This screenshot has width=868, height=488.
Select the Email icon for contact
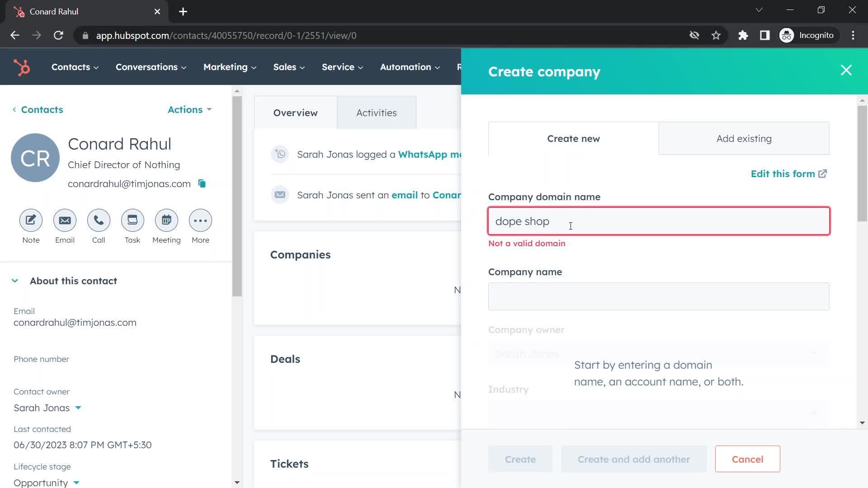click(64, 220)
